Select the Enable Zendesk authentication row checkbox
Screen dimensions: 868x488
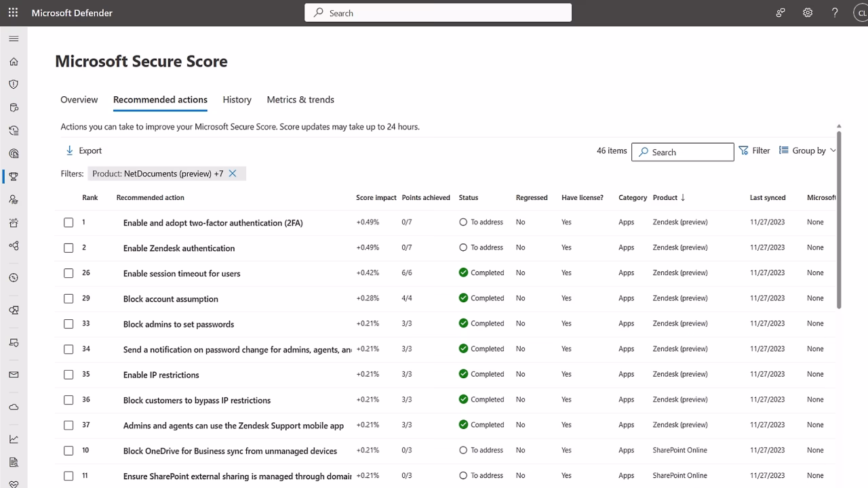click(68, 248)
